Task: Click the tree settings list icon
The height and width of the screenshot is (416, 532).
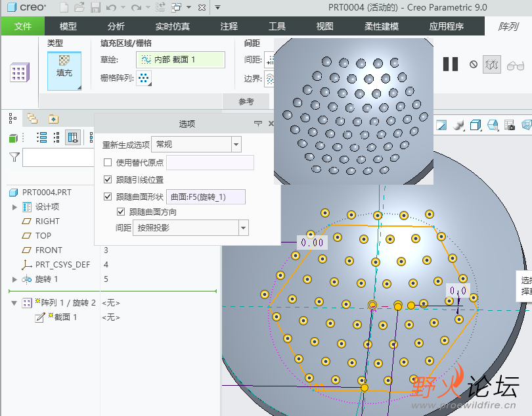Action: tap(41, 137)
